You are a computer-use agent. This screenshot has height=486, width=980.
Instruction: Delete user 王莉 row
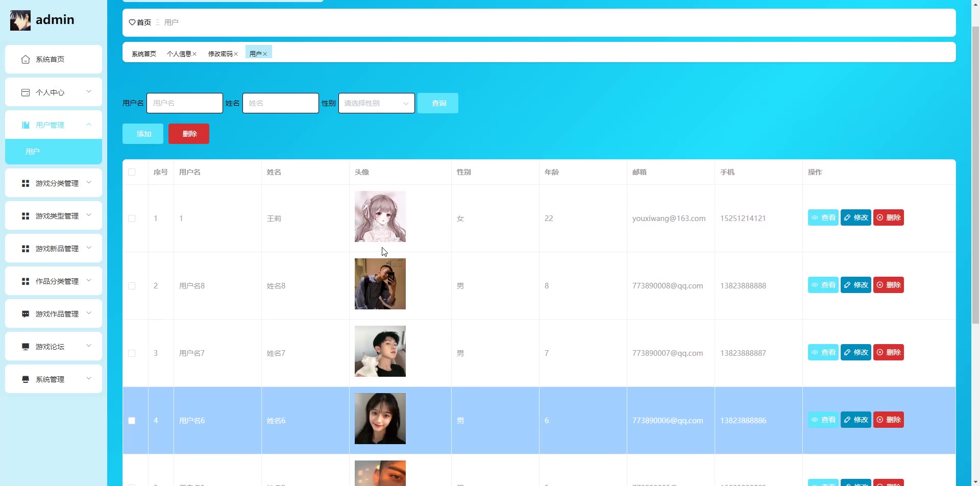(889, 217)
